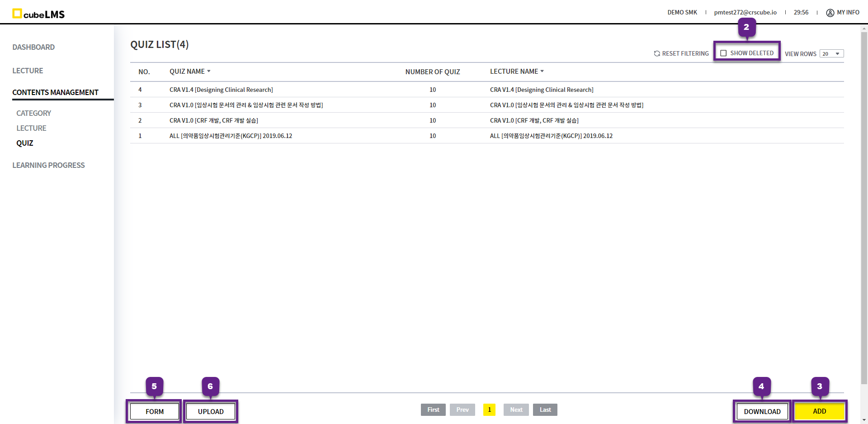Viewport: 868px width, 424px height.
Task: Click the QUIZ NAME sort arrow
Action: pos(209,71)
